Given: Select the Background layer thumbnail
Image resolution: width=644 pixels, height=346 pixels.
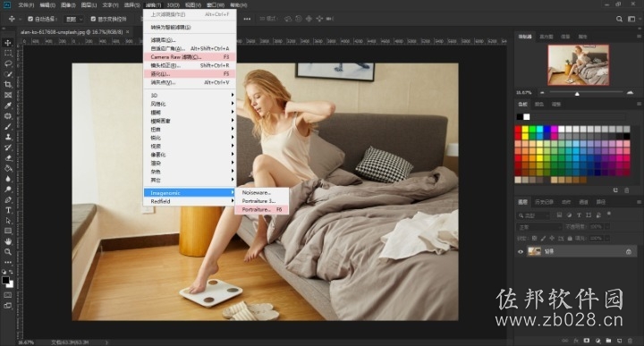Looking at the screenshot, I should coord(534,251).
